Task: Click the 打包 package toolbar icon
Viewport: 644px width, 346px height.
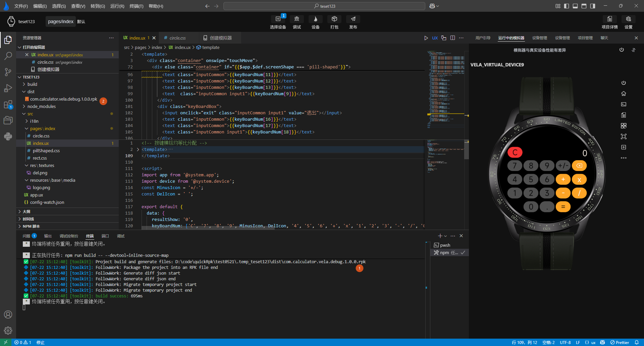Action: (x=334, y=19)
